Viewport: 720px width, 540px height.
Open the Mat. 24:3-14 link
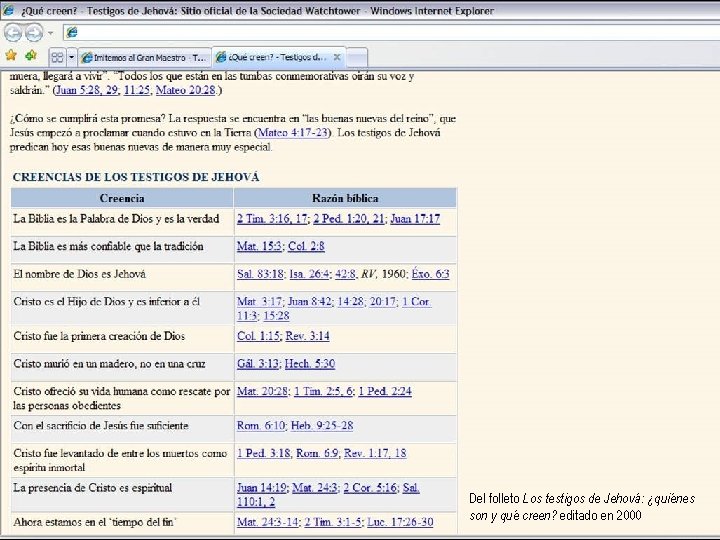(267, 522)
